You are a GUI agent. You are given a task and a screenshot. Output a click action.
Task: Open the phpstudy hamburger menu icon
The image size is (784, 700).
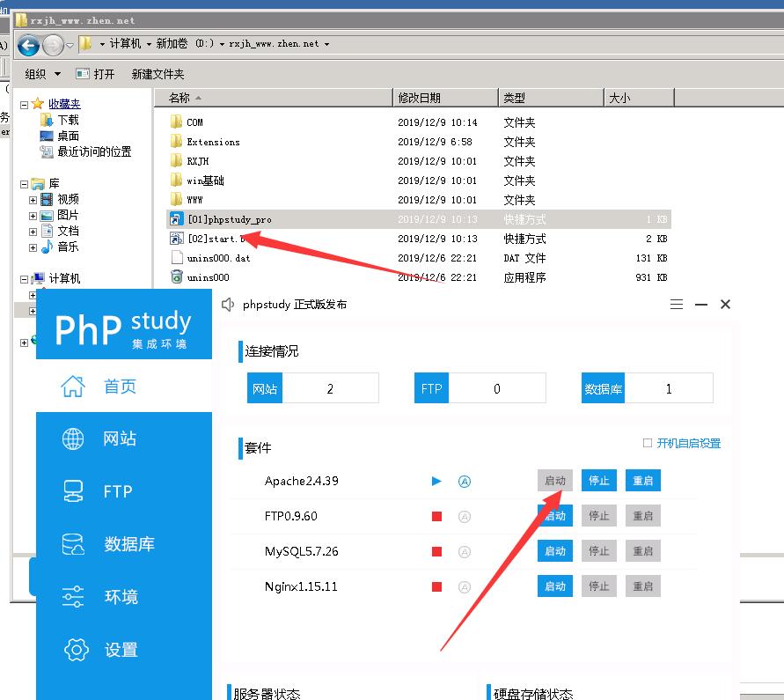[677, 305]
